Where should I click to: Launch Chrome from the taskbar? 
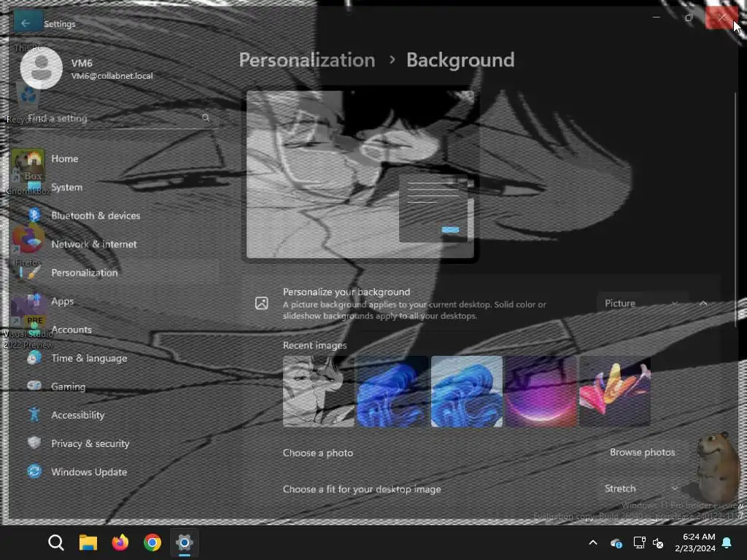click(x=152, y=542)
